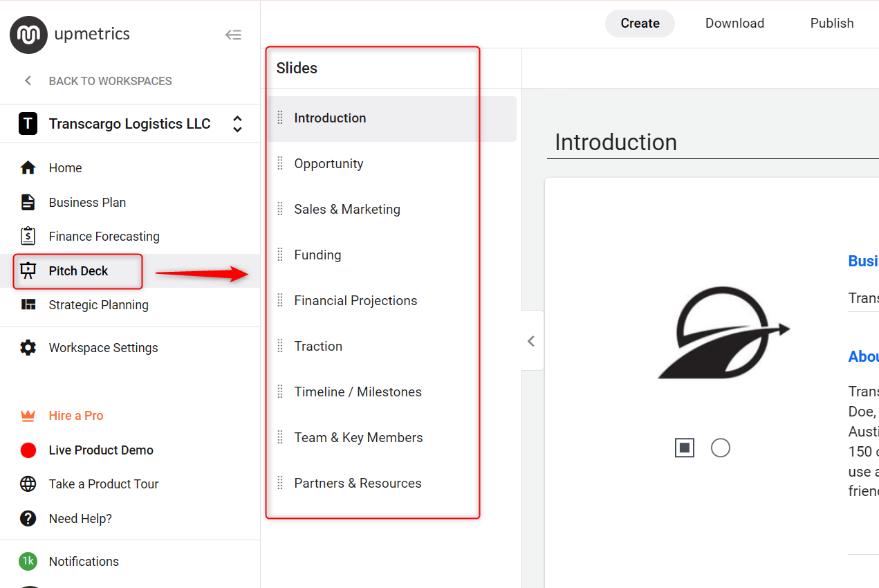Click the Business Plan document icon
Image resolution: width=879 pixels, height=588 pixels.
tap(28, 202)
